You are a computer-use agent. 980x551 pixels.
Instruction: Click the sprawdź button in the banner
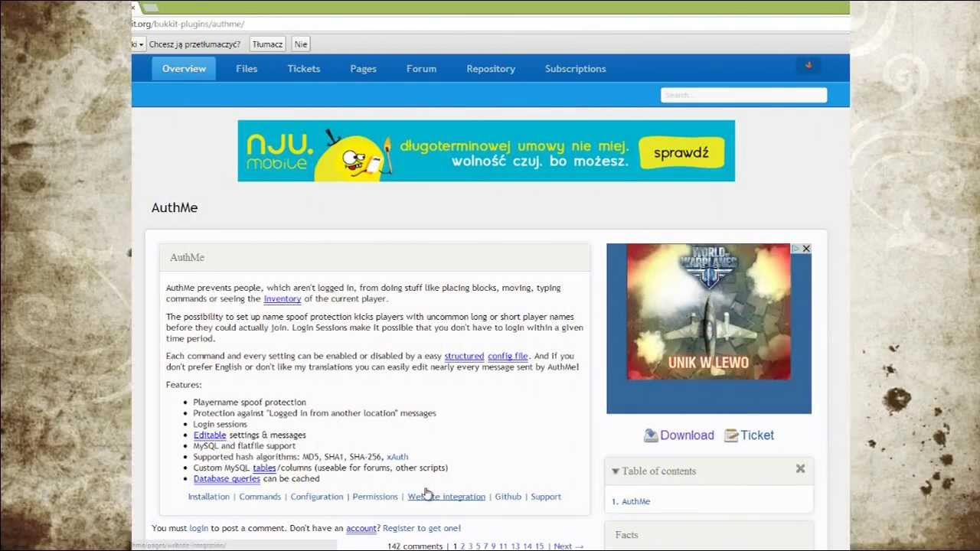681,152
